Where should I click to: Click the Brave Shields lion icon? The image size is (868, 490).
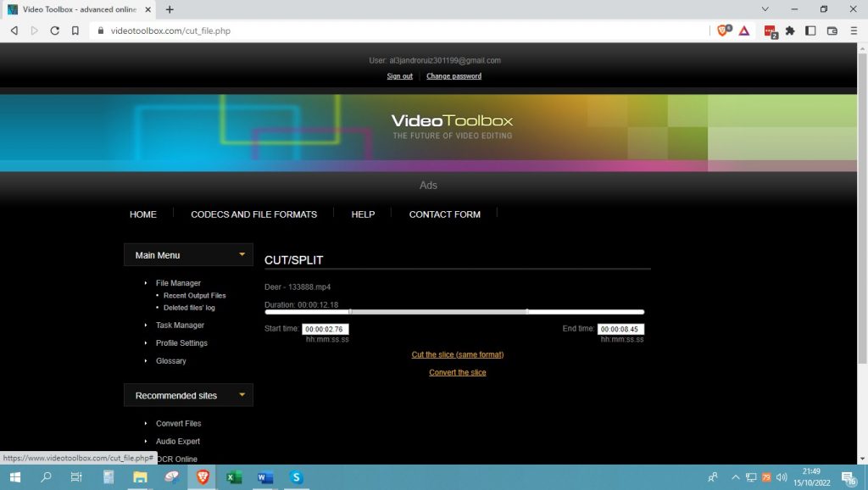723,31
